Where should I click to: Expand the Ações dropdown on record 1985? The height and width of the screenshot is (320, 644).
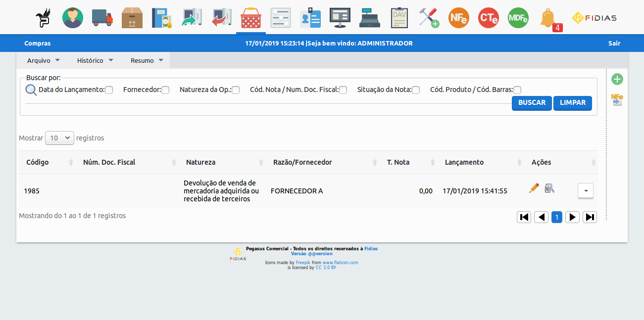point(585,191)
